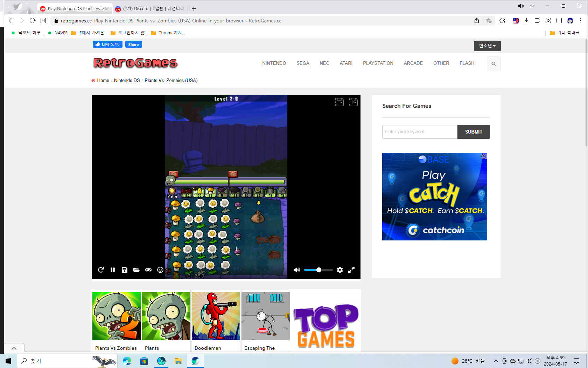Click the TOP GAMES banner
588x368 pixels.
tap(326, 326)
